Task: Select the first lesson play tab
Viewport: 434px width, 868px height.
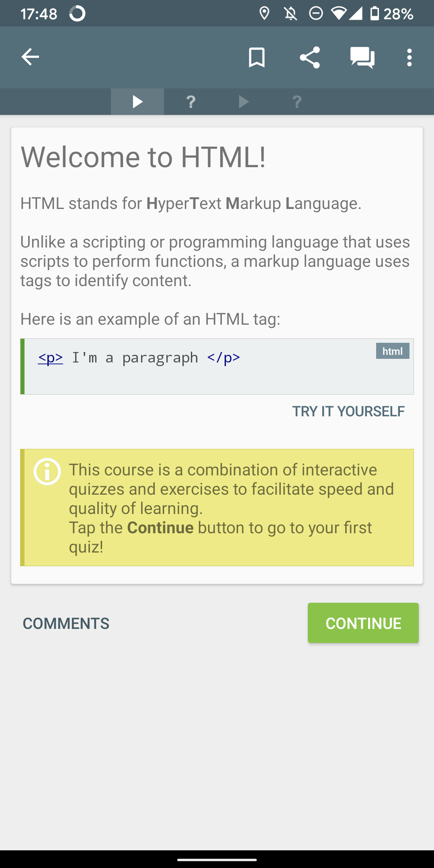Action: click(137, 102)
